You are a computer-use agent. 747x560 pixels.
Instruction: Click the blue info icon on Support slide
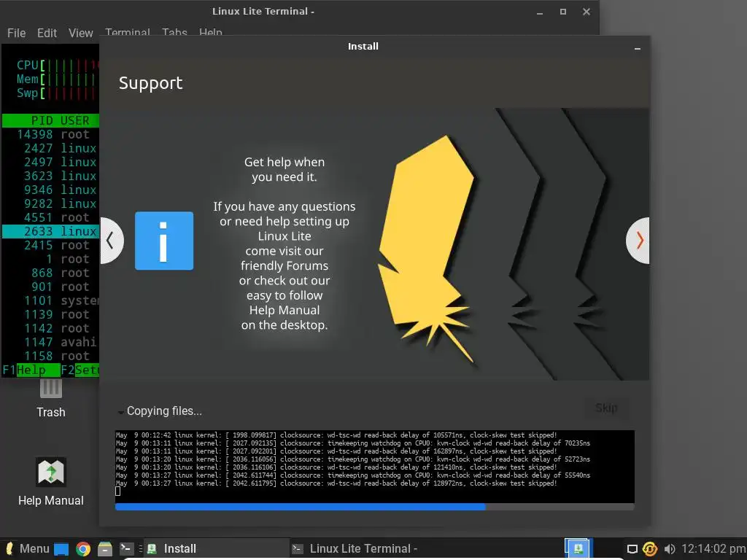coord(164,241)
